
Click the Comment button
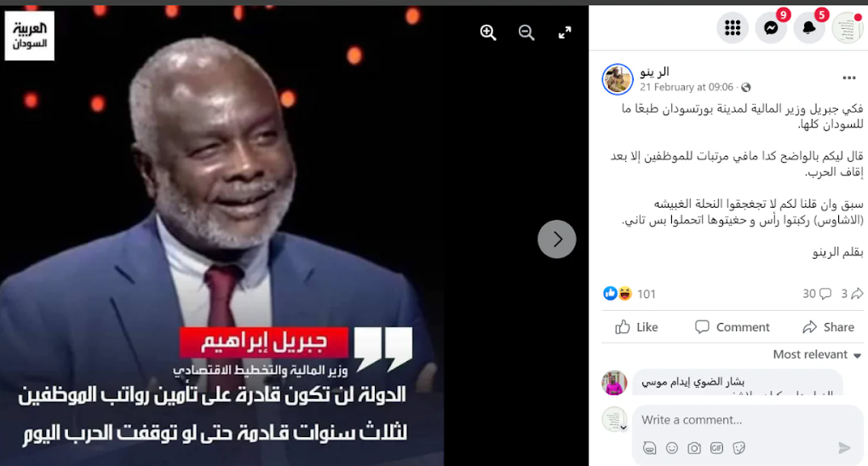click(732, 327)
